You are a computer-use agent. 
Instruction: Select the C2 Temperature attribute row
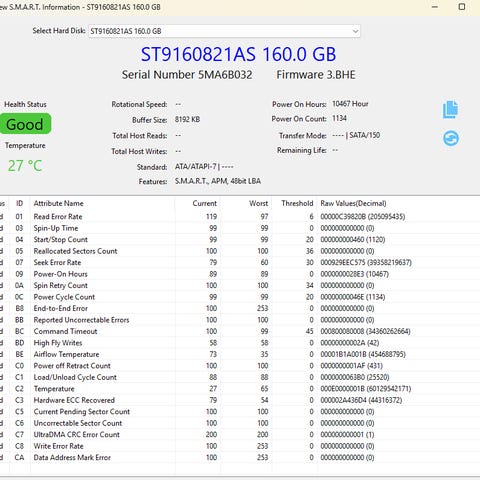click(x=240, y=389)
